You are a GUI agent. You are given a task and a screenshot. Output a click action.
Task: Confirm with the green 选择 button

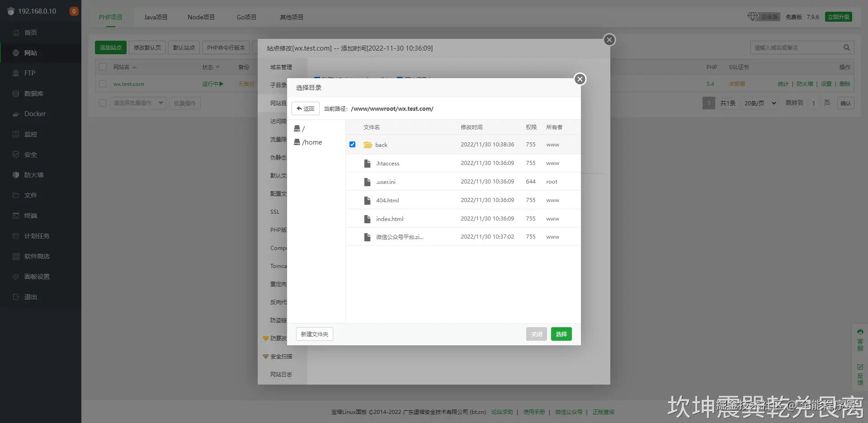pos(561,334)
